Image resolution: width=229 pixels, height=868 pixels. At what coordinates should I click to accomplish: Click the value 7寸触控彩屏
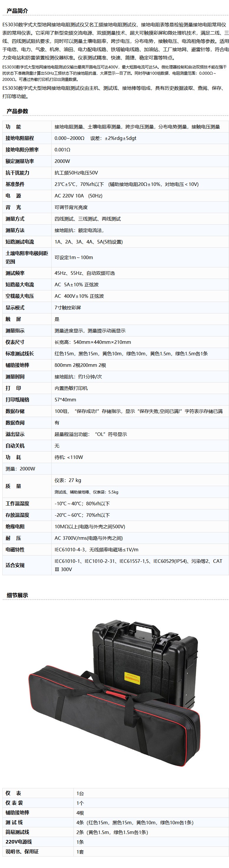[x=68, y=307]
